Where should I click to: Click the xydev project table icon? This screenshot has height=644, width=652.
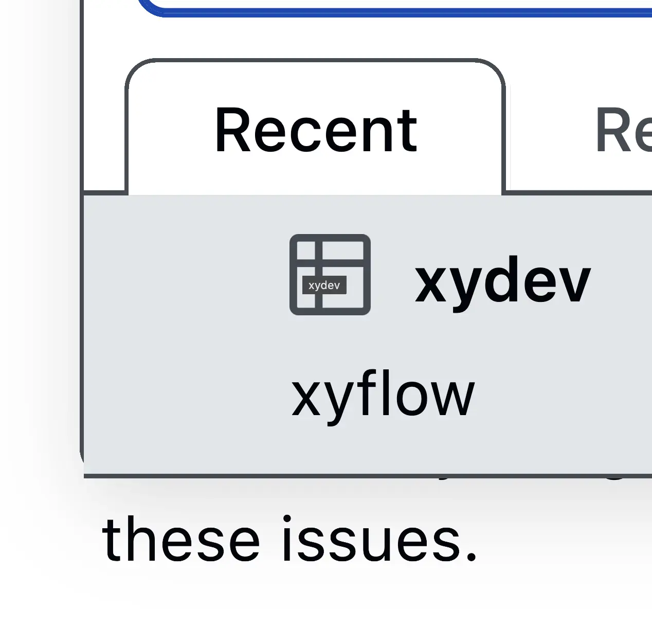[x=330, y=274]
